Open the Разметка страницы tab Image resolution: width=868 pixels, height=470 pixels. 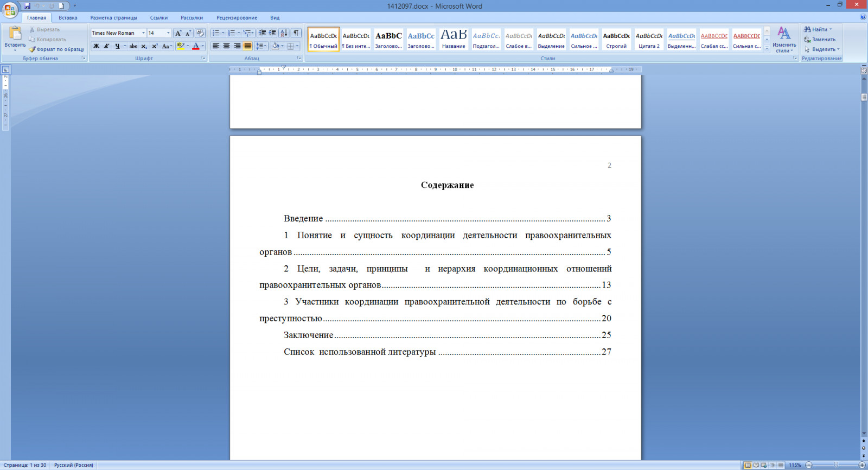pos(113,18)
